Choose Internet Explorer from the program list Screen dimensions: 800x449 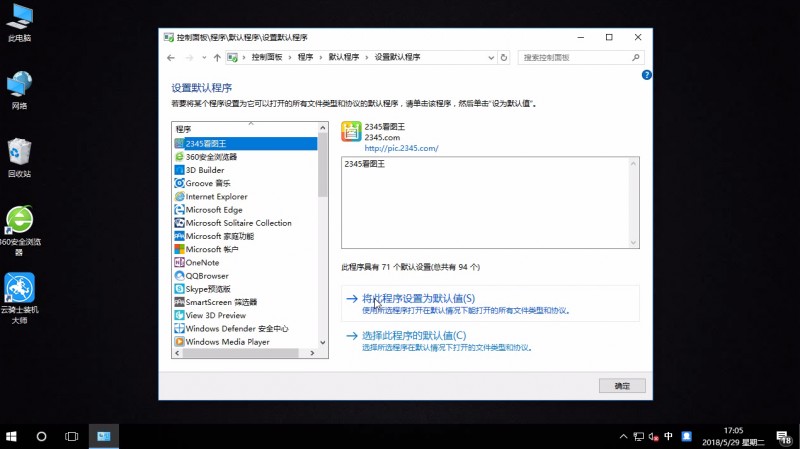click(245, 196)
